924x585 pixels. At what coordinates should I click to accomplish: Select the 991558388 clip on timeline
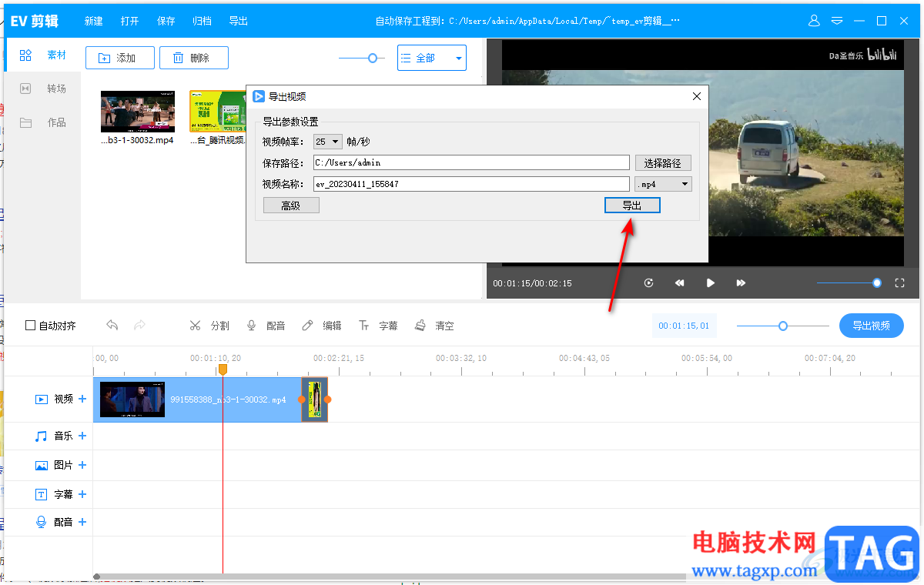tap(197, 399)
